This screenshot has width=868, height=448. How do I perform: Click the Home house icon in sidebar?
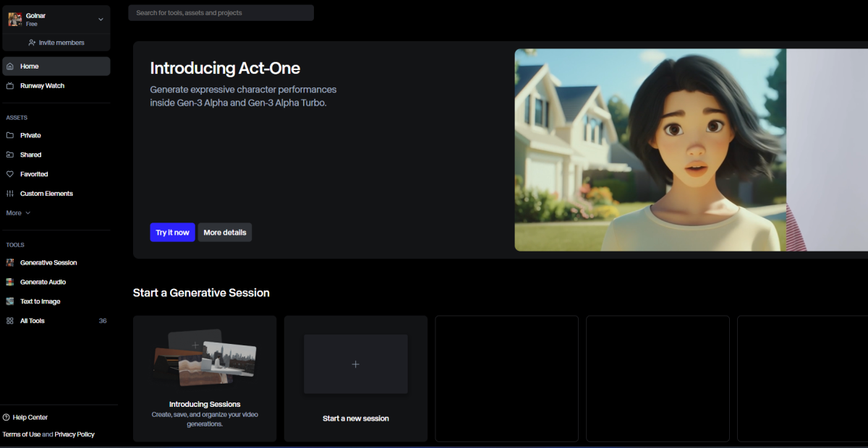coord(10,66)
